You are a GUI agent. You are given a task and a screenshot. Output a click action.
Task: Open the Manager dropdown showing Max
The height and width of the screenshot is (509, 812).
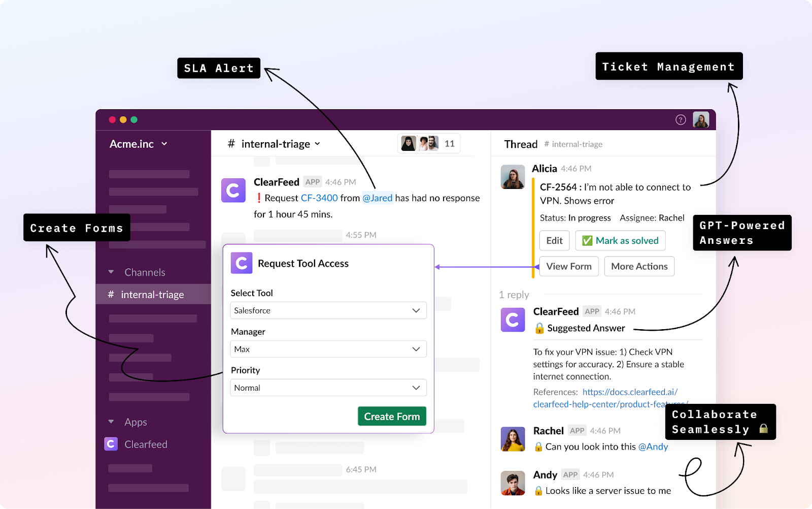tap(328, 349)
